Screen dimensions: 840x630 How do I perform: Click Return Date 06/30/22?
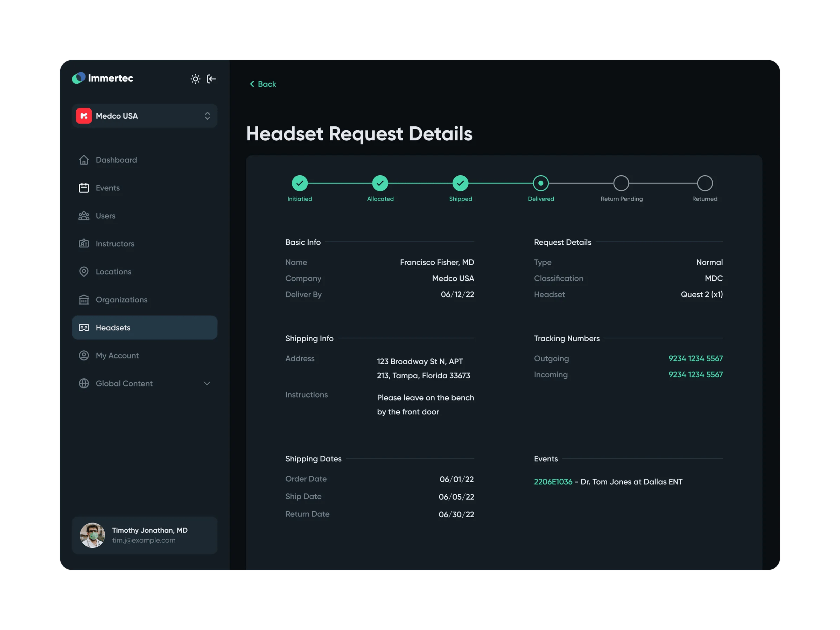point(456,514)
